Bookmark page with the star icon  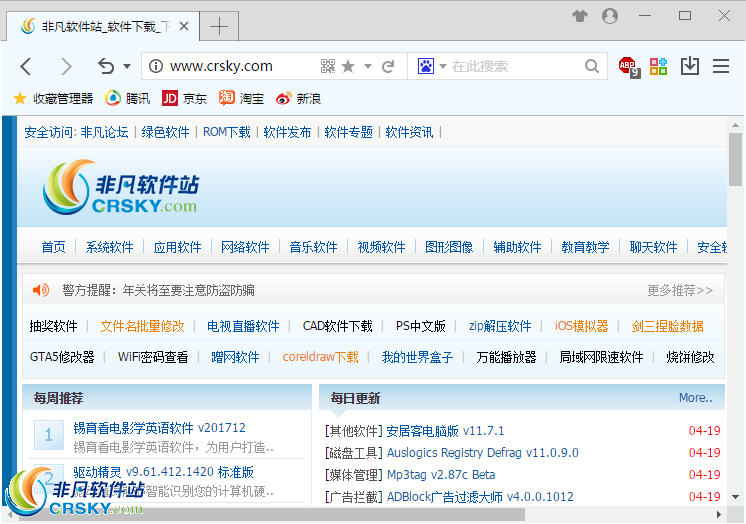point(348,66)
